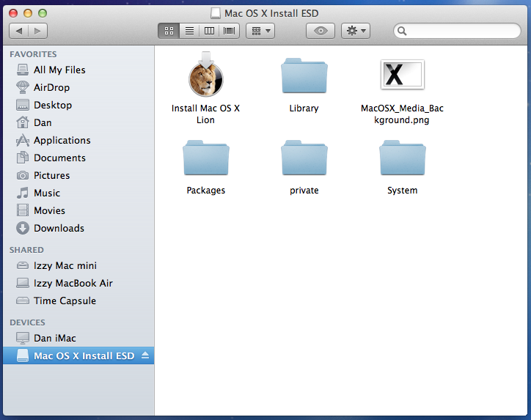Open Documents in sidebar

coord(78,158)
